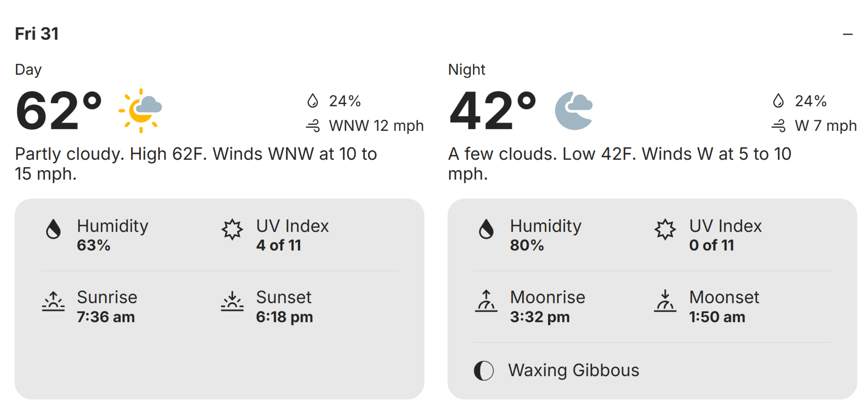The image size is (868, 415).
Task: Click the day UV Index sun icon
Action: click(232, 229)
